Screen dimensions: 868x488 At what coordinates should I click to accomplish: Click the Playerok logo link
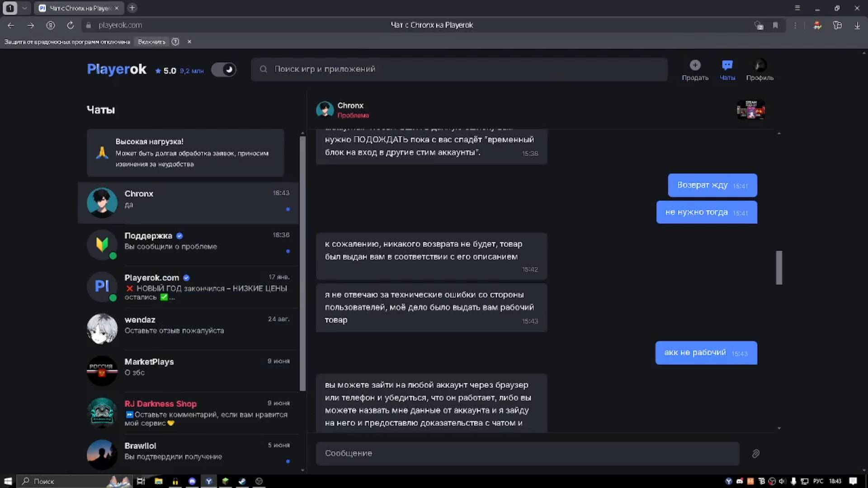pos(117,69)
